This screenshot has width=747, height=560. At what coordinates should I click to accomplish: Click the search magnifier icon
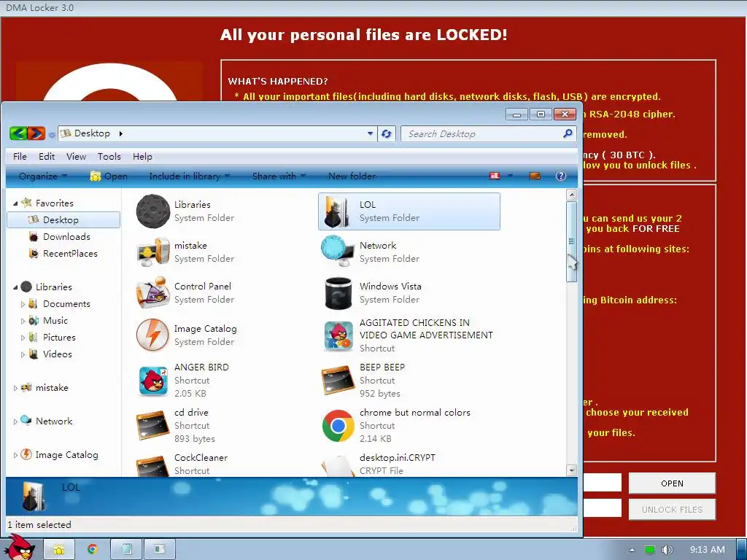tap(568, 134)
